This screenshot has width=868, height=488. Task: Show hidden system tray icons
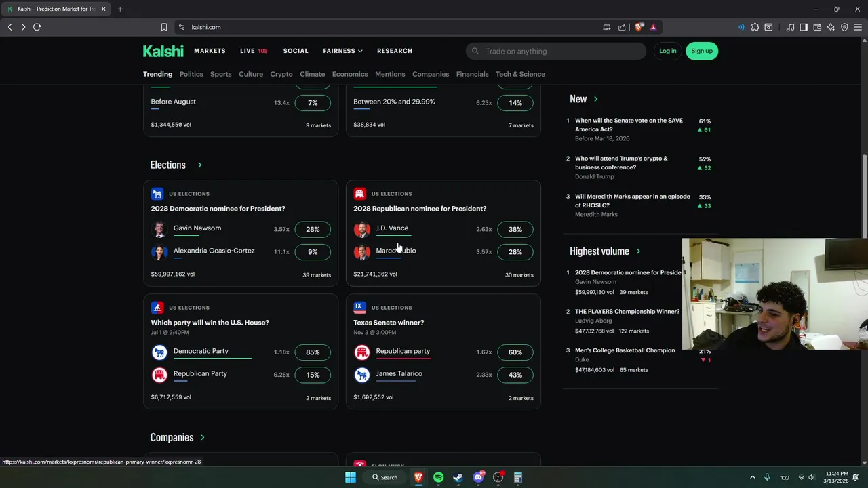pyautogui.click(x=752, y=477)
